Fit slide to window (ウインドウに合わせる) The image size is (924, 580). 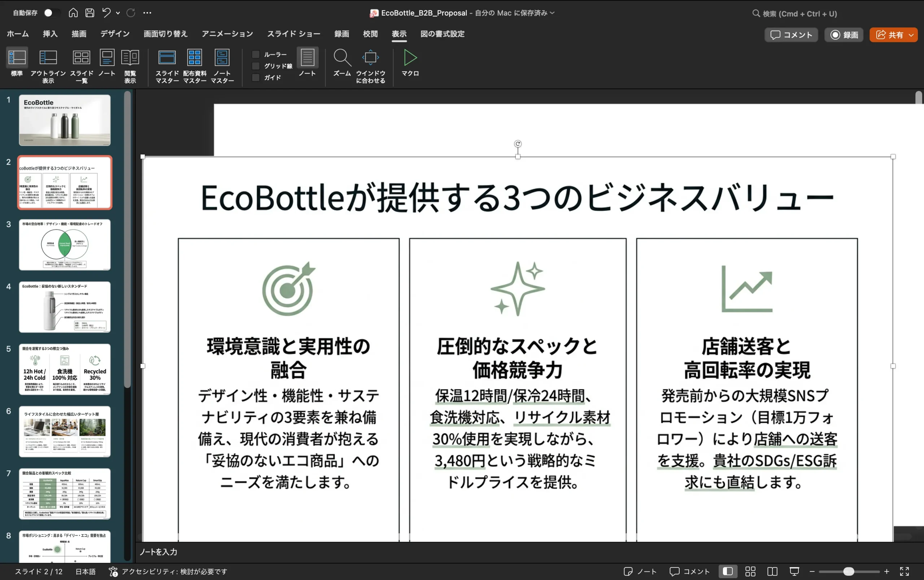(370, 66)
